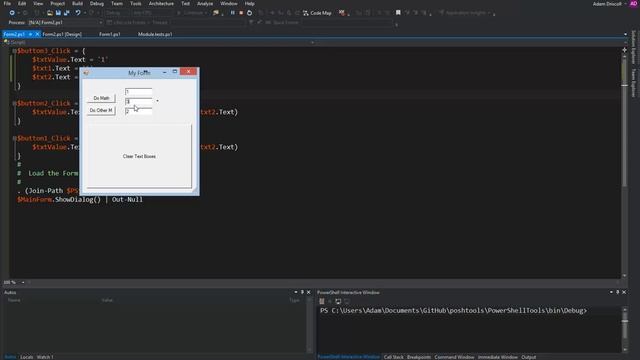Open the Team Explorer side tab

pyautogui.click(x=634, y=83)
